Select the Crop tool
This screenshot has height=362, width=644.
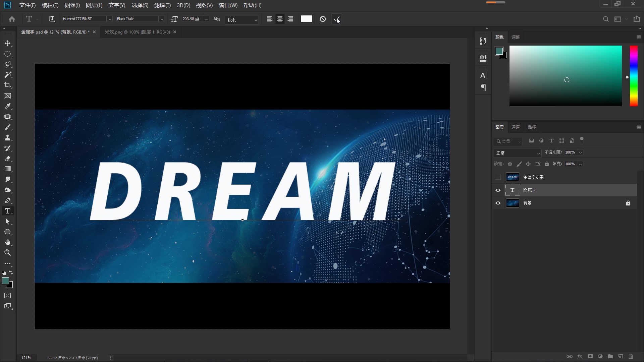click(x=8, y=85)
